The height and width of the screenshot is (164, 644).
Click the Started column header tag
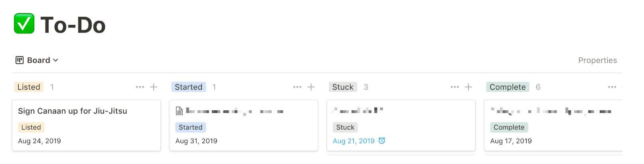coord(189,87)
